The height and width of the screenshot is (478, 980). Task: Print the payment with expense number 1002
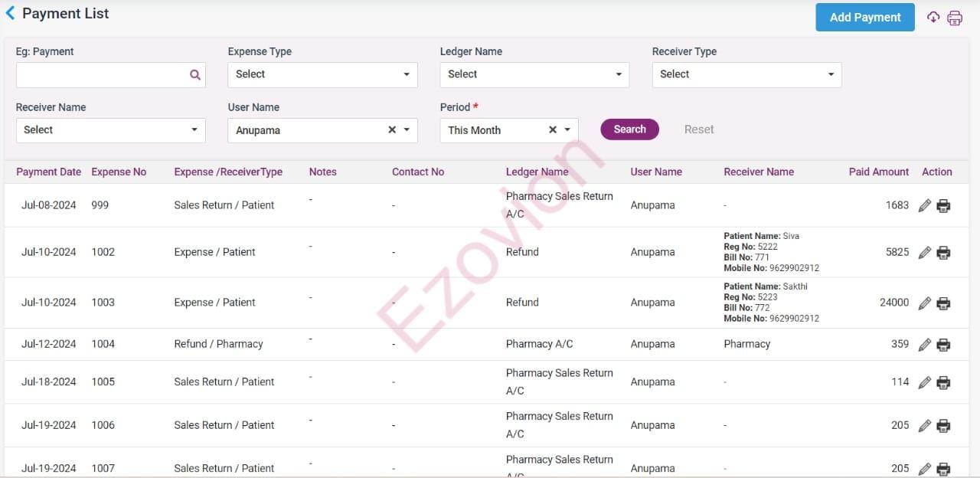pyautogui.click(x=943, y=252)
